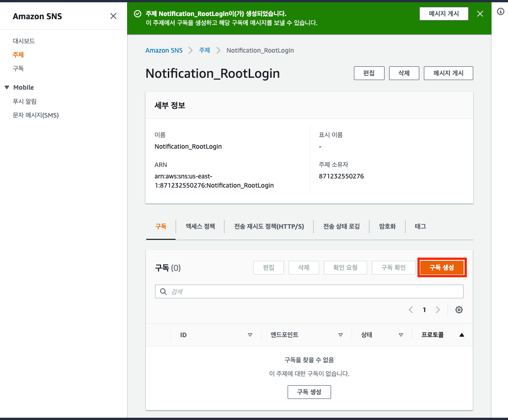Open 구독 in the sidebar
This screenshot has height=420, width=508.
click(18, 68)
